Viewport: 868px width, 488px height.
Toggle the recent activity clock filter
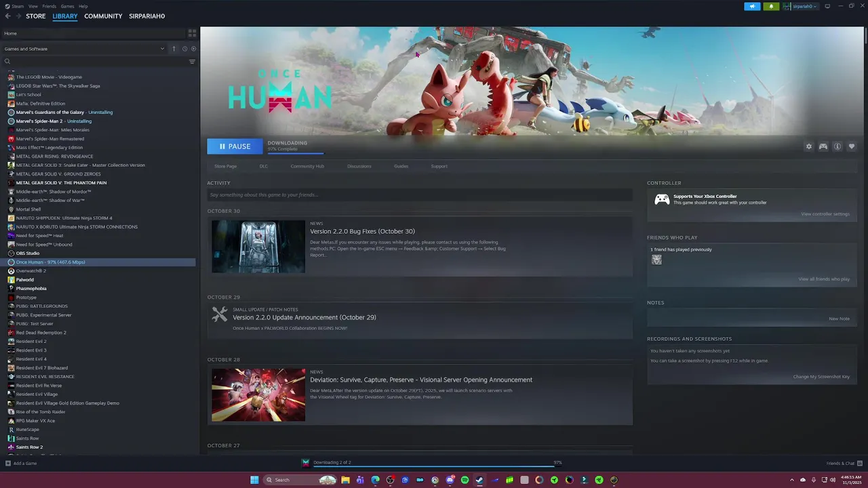184,49
